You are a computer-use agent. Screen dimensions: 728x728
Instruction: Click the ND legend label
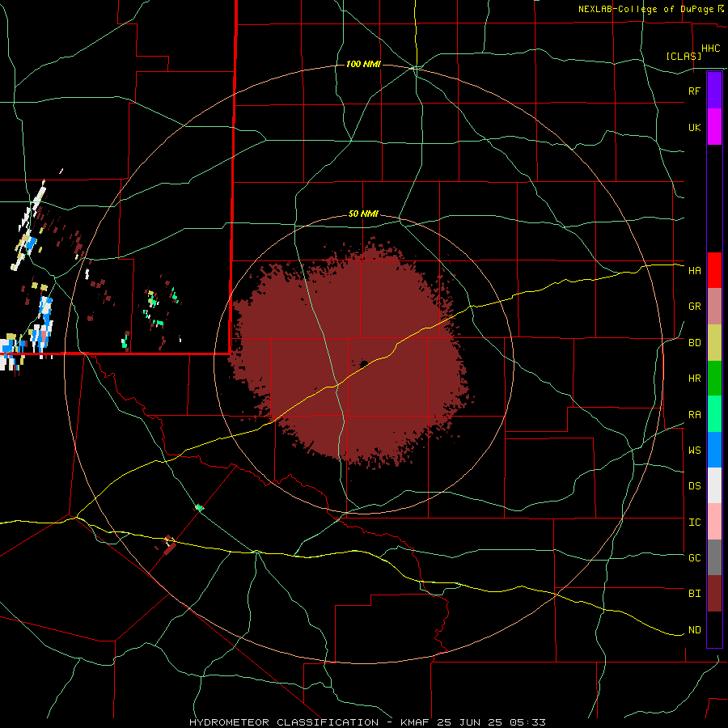(x=694, y=630)
